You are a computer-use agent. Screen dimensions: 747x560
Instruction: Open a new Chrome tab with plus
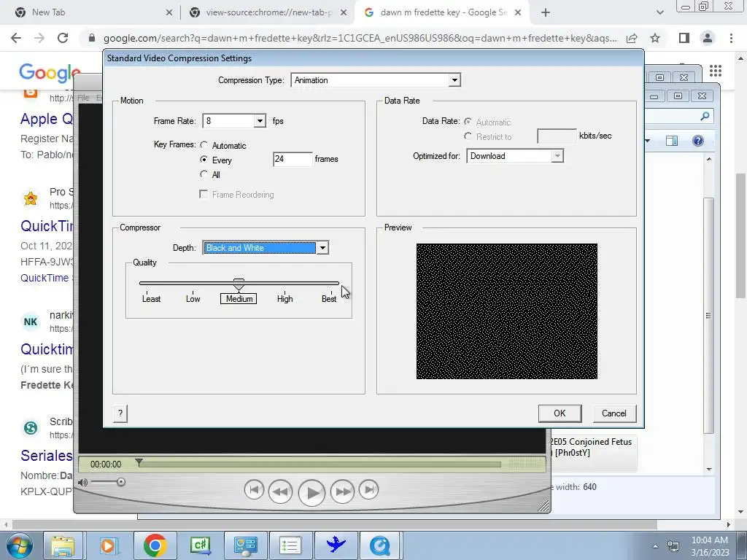point(546,13)
